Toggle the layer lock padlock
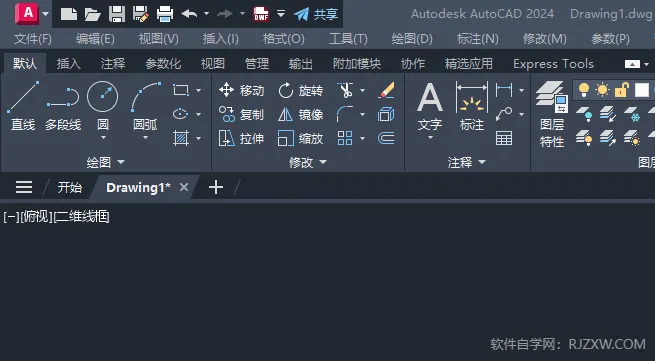655x361 pixels. [x=622, y=90]
